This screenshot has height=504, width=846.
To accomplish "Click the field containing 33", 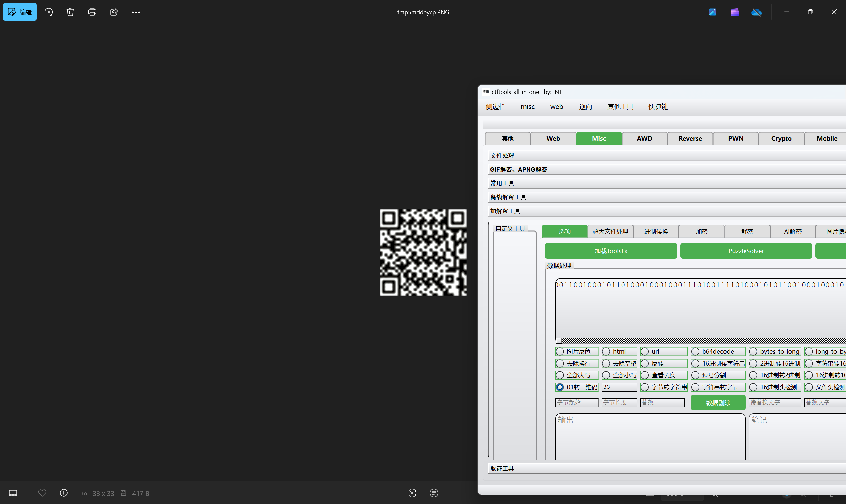I will pyautogui.click(x=619, y=387).
